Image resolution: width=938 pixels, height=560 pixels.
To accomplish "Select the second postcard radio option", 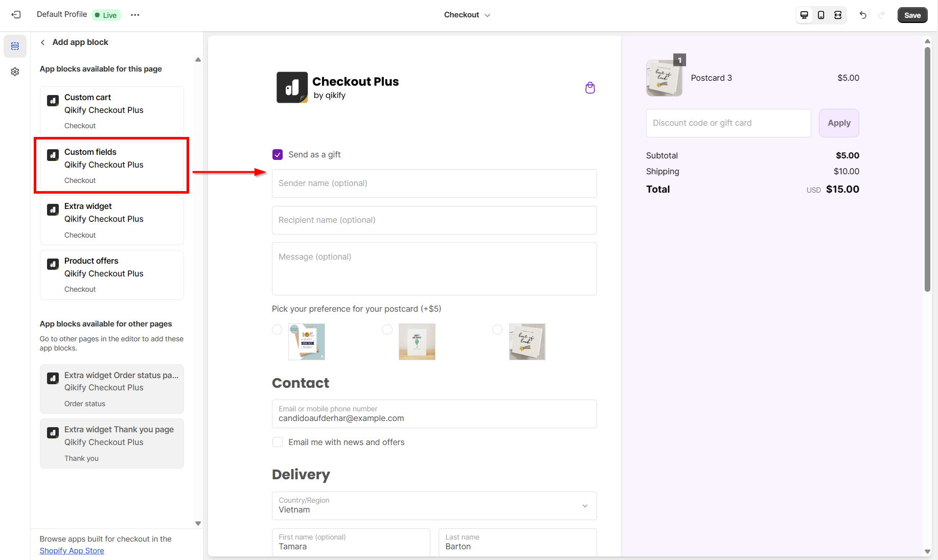I will click(387, 330).
